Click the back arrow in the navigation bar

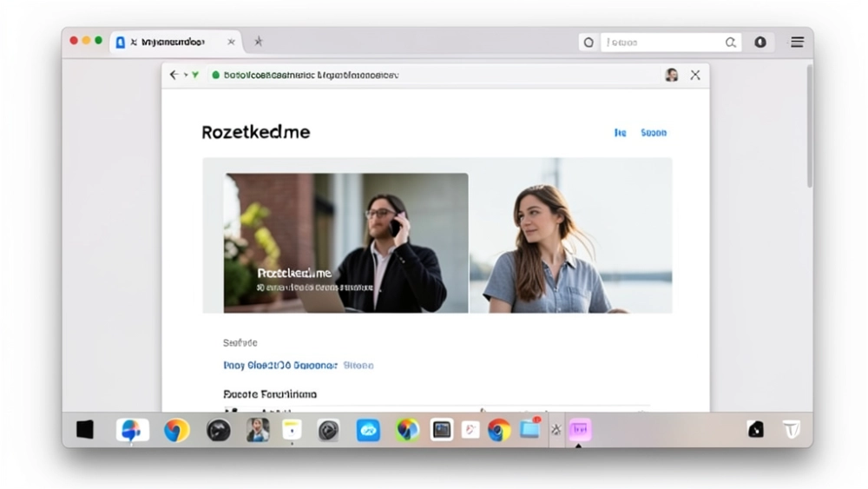174,76
